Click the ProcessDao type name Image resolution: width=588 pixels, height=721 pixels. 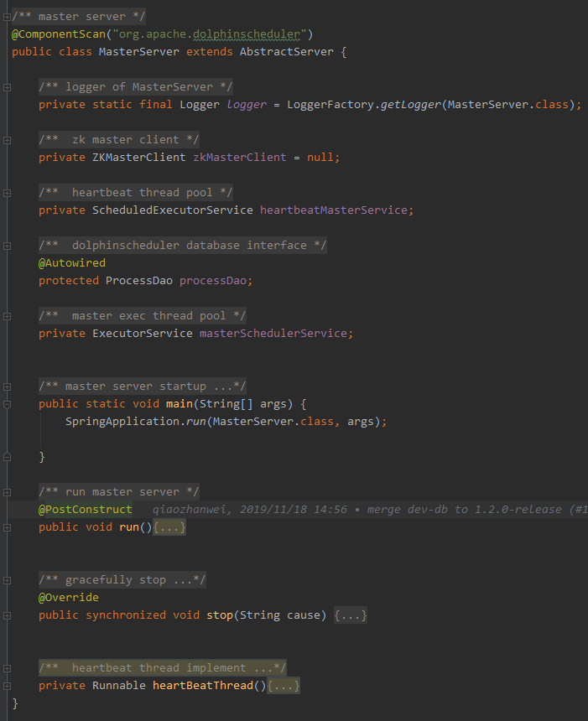click(139, 281)
